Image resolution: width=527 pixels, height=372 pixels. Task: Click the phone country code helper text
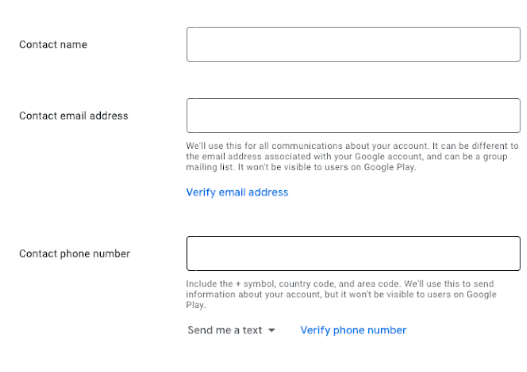coord(341,294)
